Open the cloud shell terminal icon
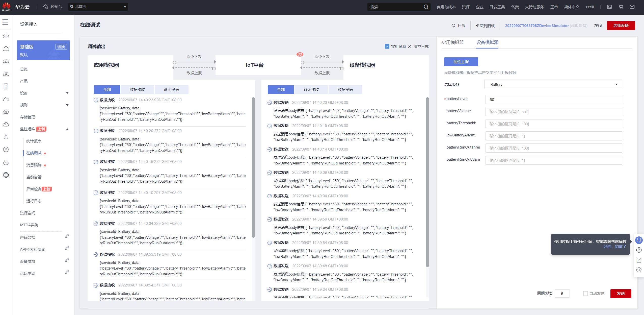644x315 pixels. [609, 7]
